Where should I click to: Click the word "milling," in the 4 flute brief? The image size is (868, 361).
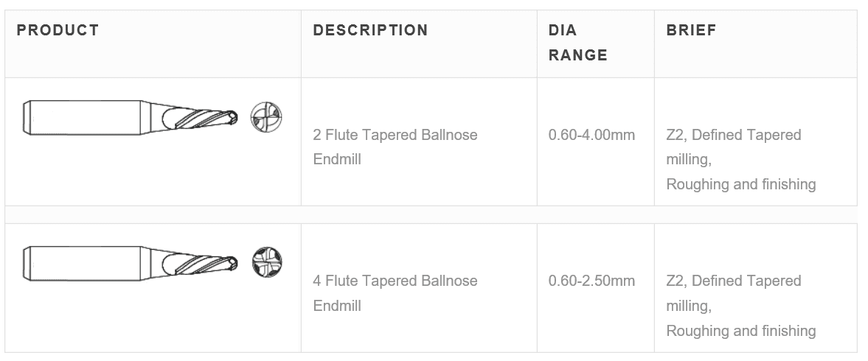click(689, 305)
